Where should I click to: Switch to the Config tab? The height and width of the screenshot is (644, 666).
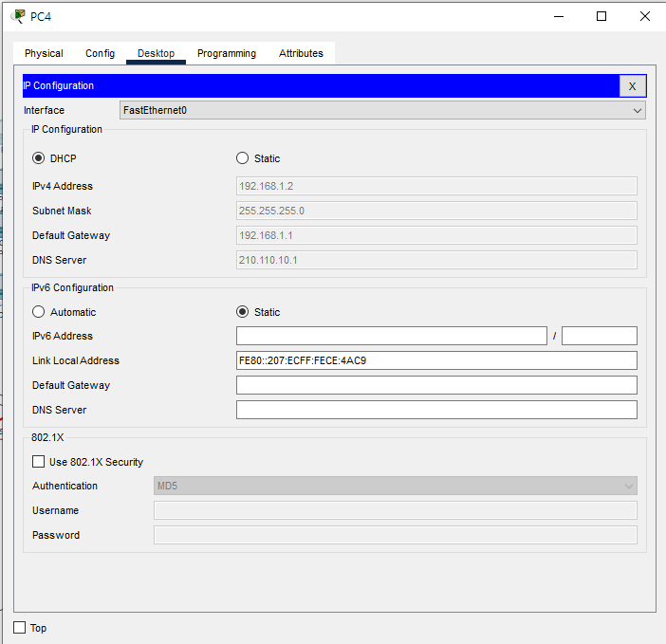[100, 53]
